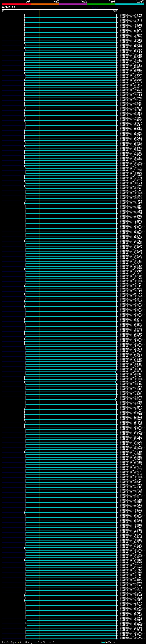The height and width of the screenshot is (644, 146).
Task: Click the alignment end arrow for UniRef100_A8Q943
Action: [x=116, y=400]
